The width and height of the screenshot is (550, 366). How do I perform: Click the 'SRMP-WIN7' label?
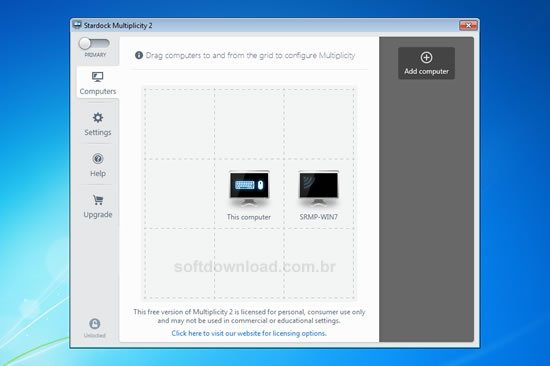(x=318, y=217)
